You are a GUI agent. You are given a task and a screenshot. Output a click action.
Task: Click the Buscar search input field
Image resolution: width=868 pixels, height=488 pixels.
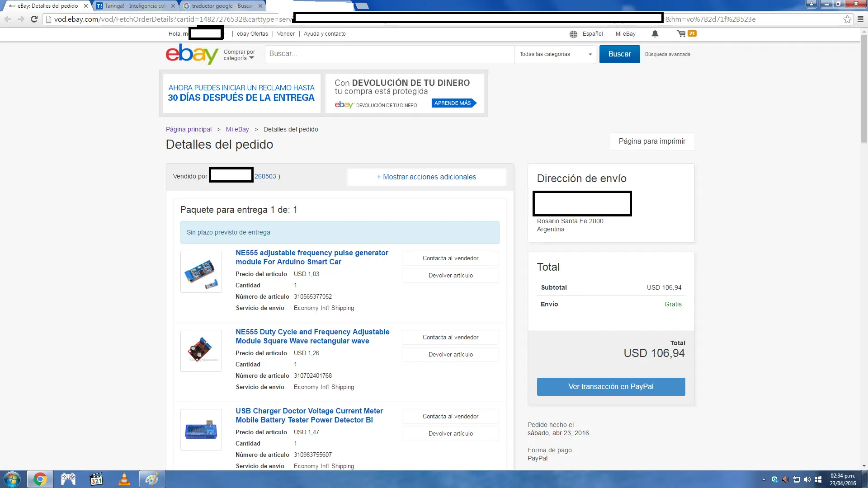pos(389,54)
